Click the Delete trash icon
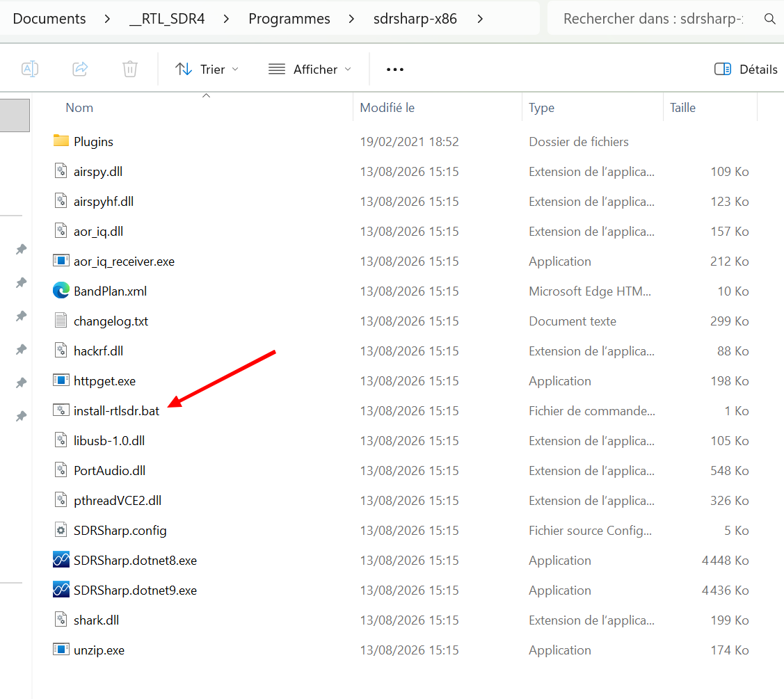Viewport: 784px width, 699px height. (x=130, y=69)
